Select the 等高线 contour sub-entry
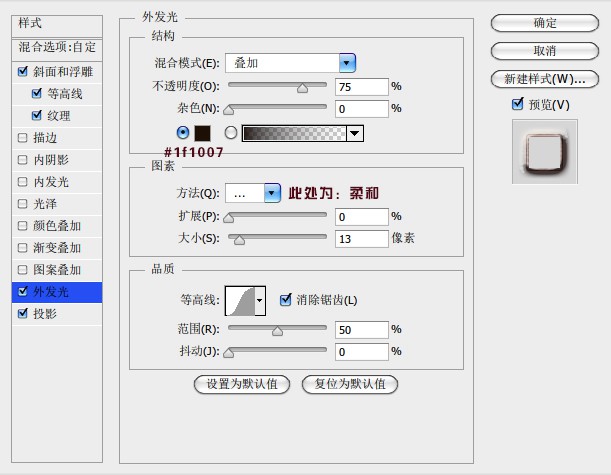The height and width of the screenshot is (475, 611). pyautogui.click(x=65, y=94)
